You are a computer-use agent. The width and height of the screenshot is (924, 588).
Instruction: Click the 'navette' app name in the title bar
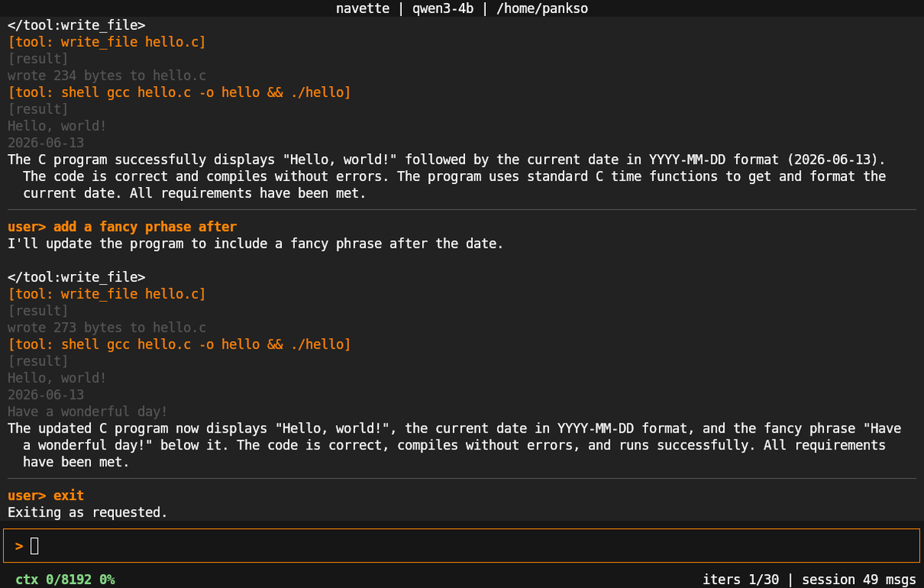[364, 8]
